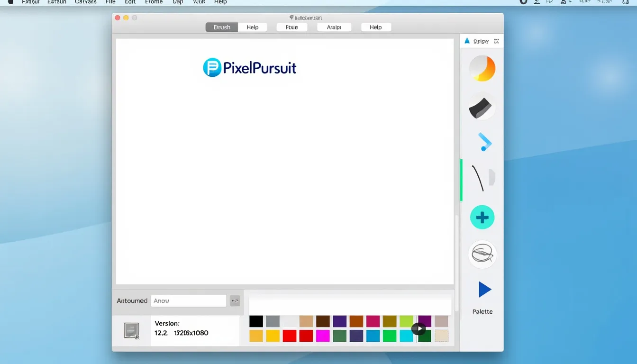
Task: Open the Apple menu
Action: click(x=10, y=2)
